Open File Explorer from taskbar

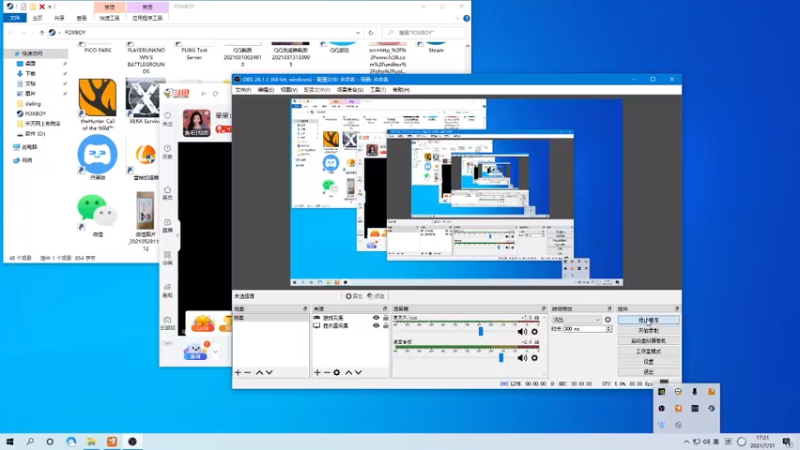(91, 441)
